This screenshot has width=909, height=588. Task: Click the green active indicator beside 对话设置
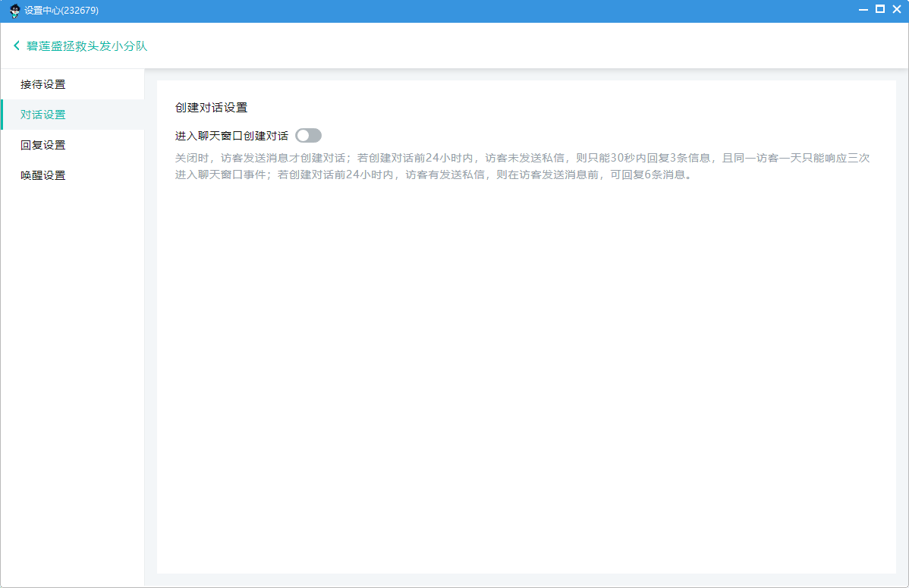click(x=2, y=115)
